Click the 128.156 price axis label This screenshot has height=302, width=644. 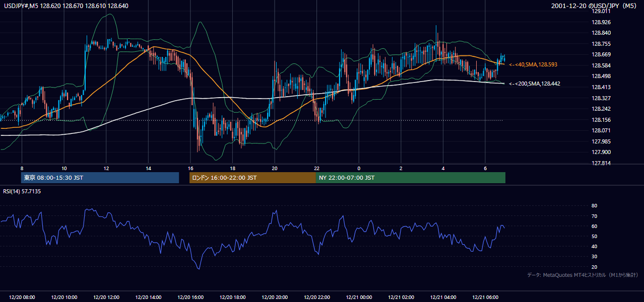click(601, 120)
